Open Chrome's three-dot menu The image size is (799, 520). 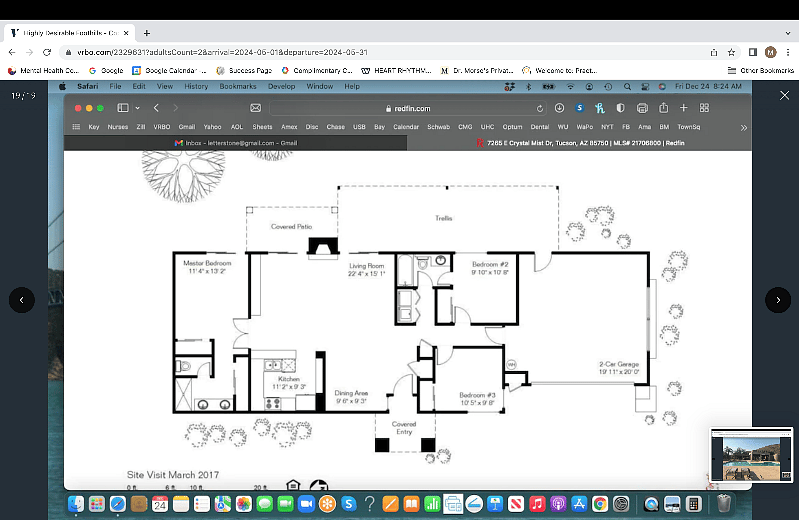(x=788, y=52)
